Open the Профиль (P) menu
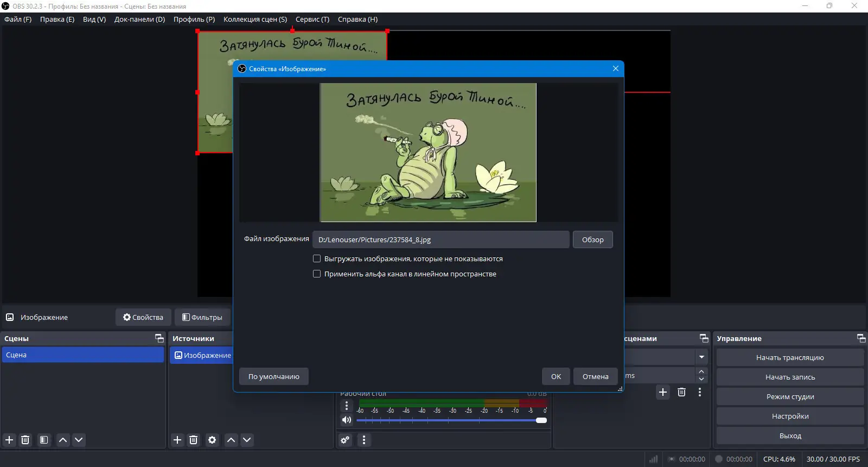The image size is (868, 467). 194,19
